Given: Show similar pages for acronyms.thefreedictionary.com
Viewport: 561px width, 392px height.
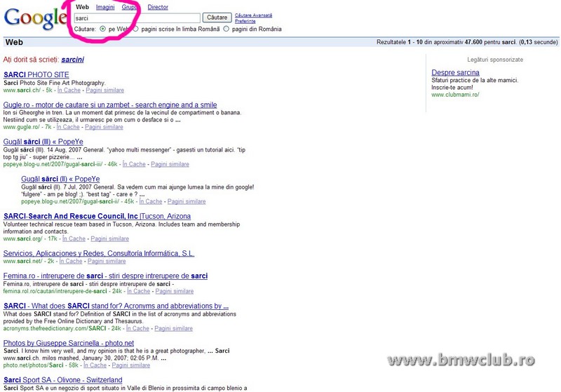Looking at the screenshot, I should (173, 328).
